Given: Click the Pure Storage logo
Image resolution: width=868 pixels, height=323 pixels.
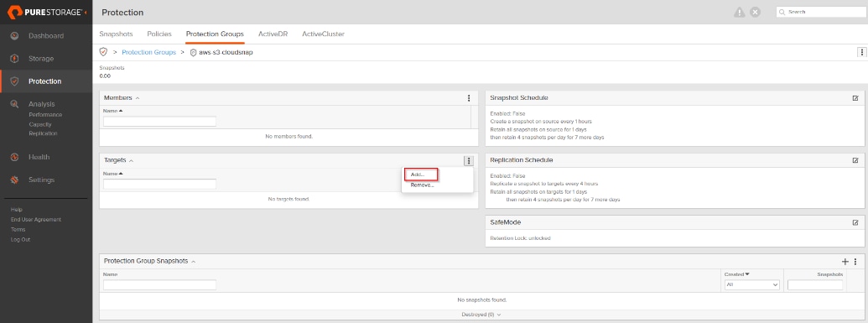Looking at the screenshot, I should (44, 12).
